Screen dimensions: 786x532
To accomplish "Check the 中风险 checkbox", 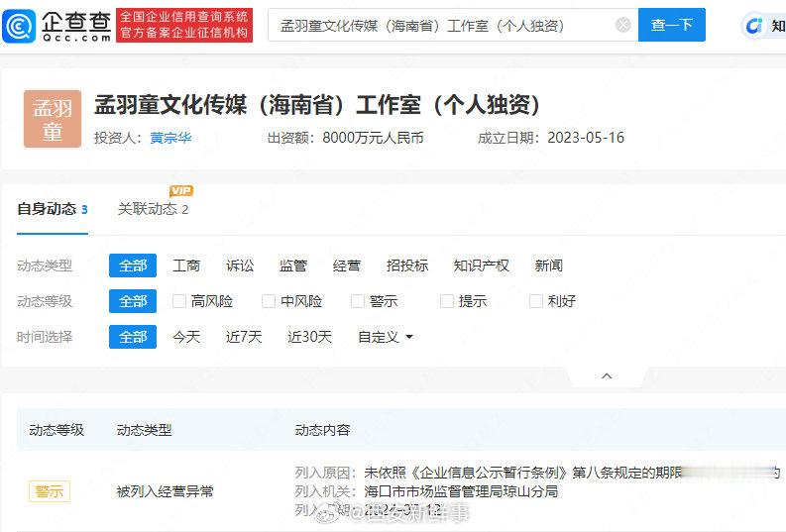I will (x=269, y=301).
